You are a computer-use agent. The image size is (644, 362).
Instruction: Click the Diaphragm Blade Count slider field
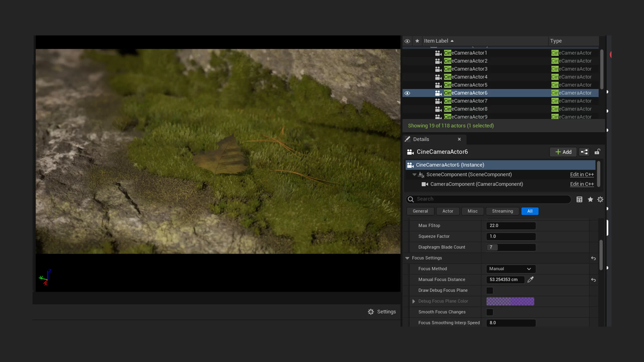(x=511, y=247)
